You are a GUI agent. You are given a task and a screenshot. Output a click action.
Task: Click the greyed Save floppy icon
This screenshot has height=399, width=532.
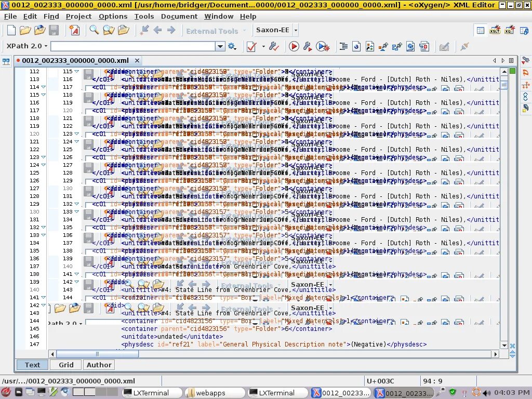pyautogui.click(x=54, y=30)
